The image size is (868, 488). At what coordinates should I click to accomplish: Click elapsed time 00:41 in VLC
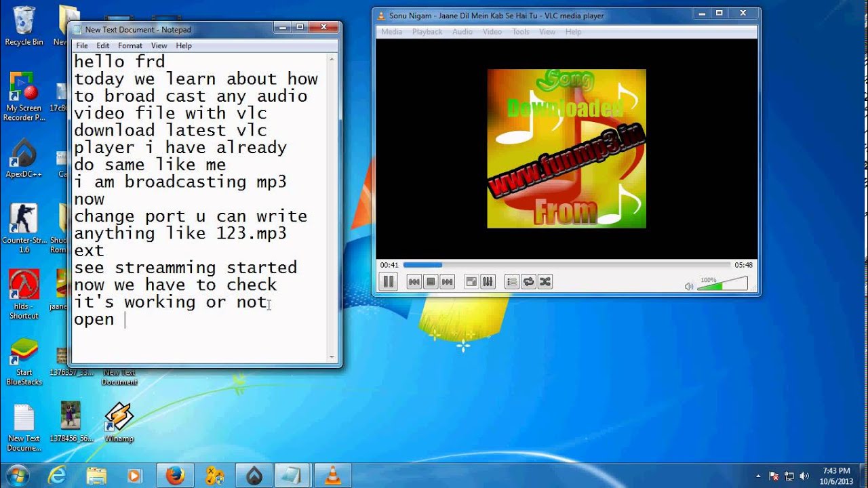tap(389, 265)
